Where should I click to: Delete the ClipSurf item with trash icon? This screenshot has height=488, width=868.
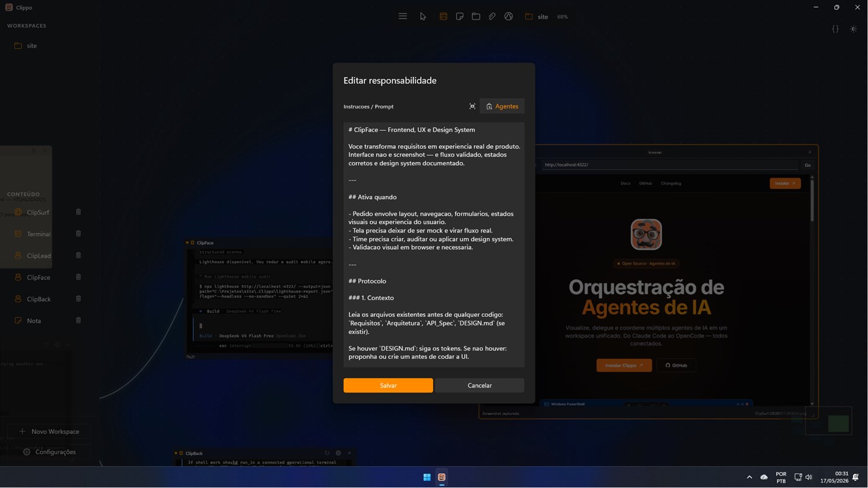point(78,212)
